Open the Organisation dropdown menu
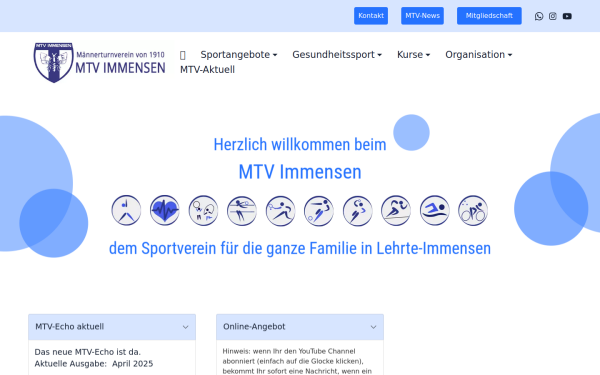This screenshot has height=375, width=600. [478, 55]
